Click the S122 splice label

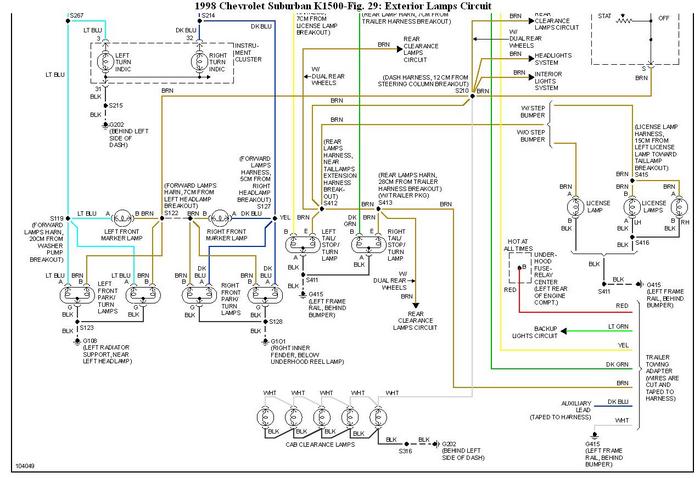[171, 213]
